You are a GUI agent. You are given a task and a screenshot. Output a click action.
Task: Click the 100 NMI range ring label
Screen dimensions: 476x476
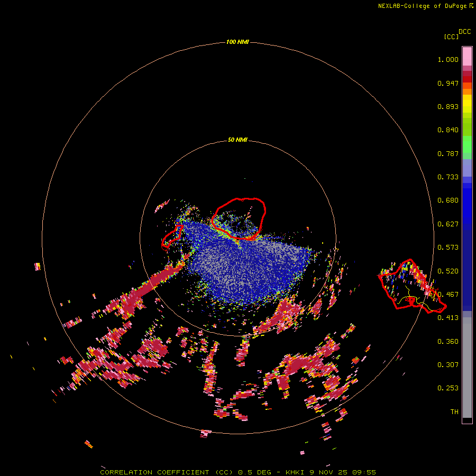[237, 42]
